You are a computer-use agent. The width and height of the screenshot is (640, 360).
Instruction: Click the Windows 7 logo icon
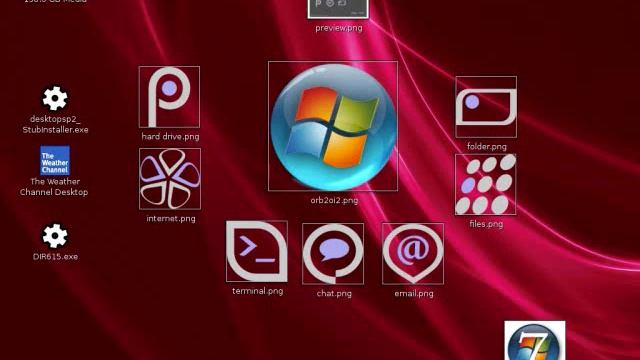pos(535,340)
